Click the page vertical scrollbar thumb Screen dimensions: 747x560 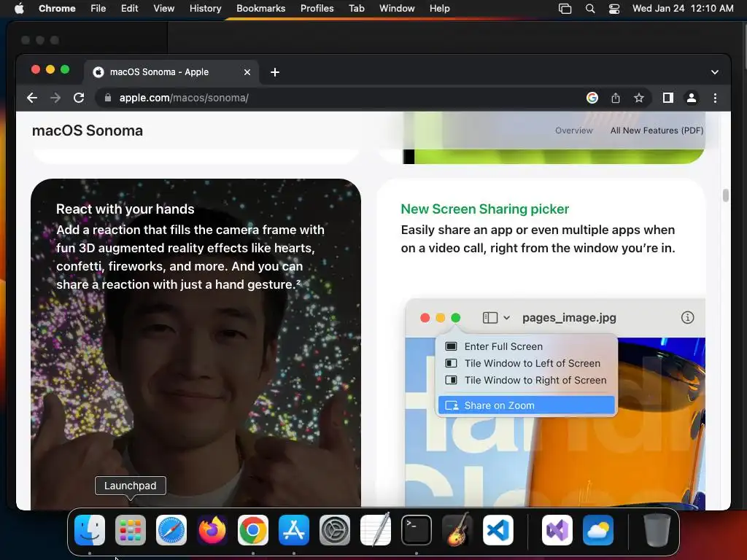[726, 195]
